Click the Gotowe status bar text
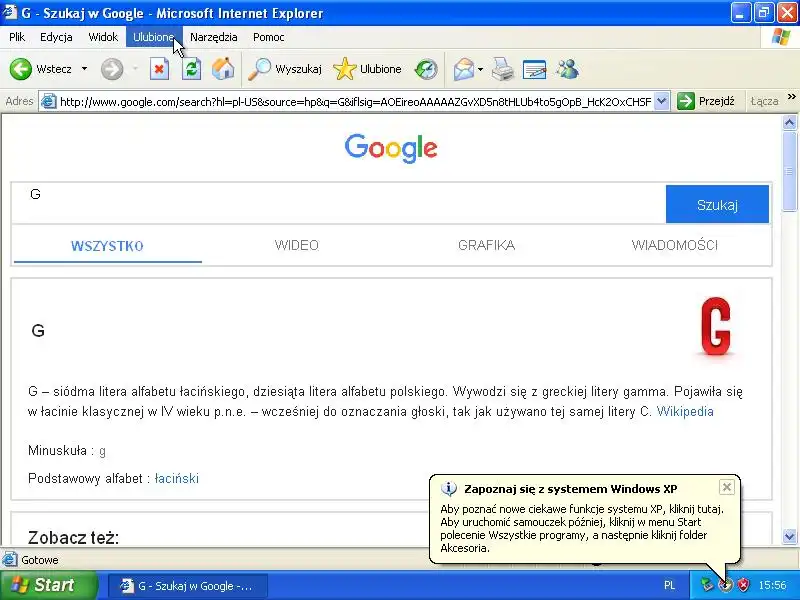Image resolution: width=800 pixels, height=600 pixels. click(40, 560)
